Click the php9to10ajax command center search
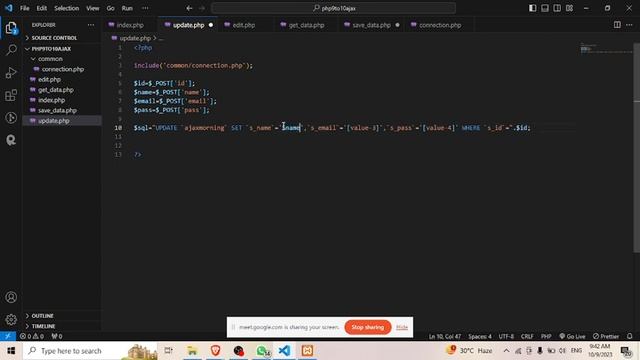640x360 pixels. (x=333, y=8)
